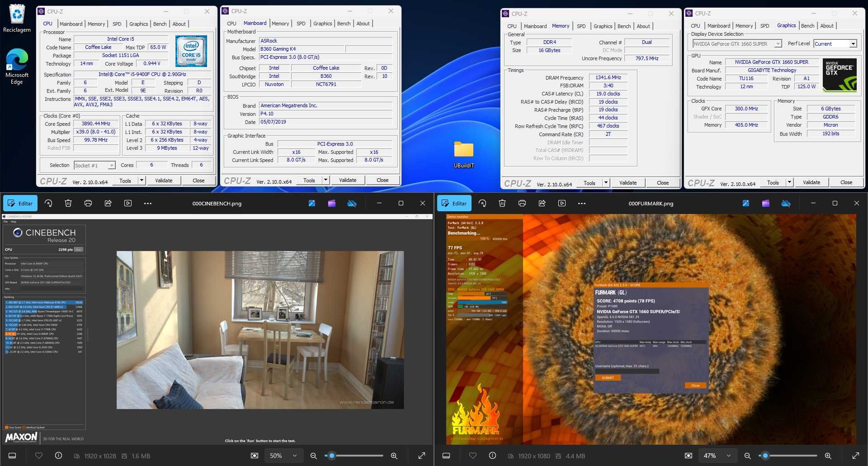The image size is (868, 466).
Task: Switch to SPD tab in second CPU-Z window
Action: pyautogui.click(x=301, y=24)
